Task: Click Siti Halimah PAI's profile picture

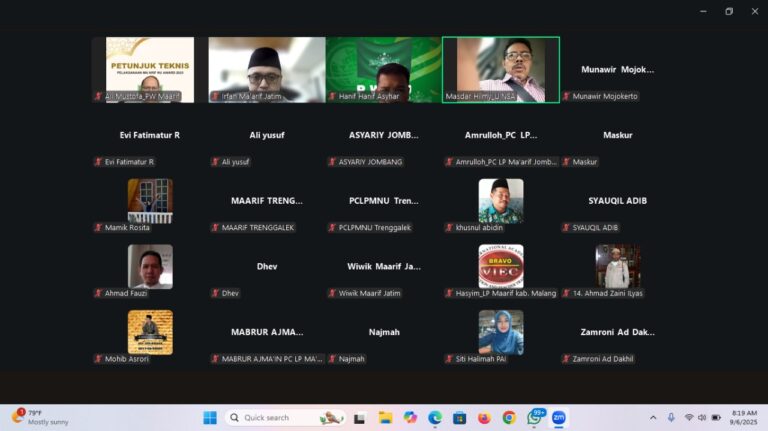Action: [501, 333]
